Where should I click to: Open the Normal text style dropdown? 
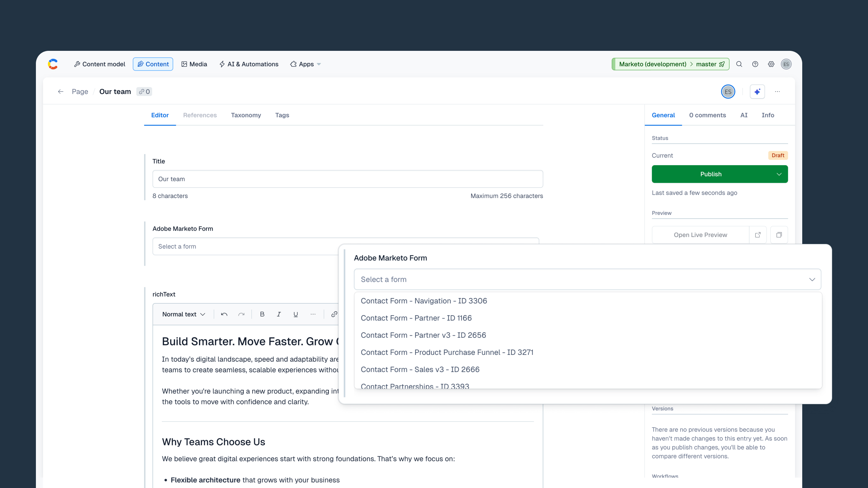pos(184,314)
